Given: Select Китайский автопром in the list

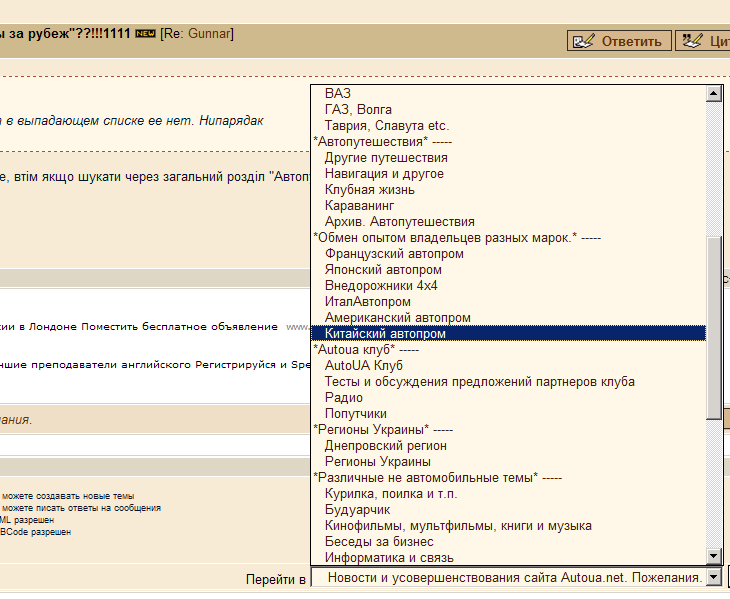Looking at the screenshot, I should click(x=385, y=333).
